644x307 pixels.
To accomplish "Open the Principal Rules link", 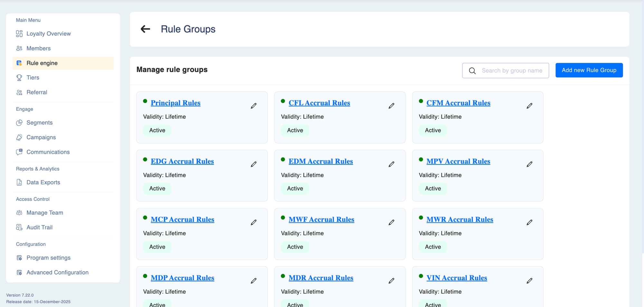I will [175, 103].
